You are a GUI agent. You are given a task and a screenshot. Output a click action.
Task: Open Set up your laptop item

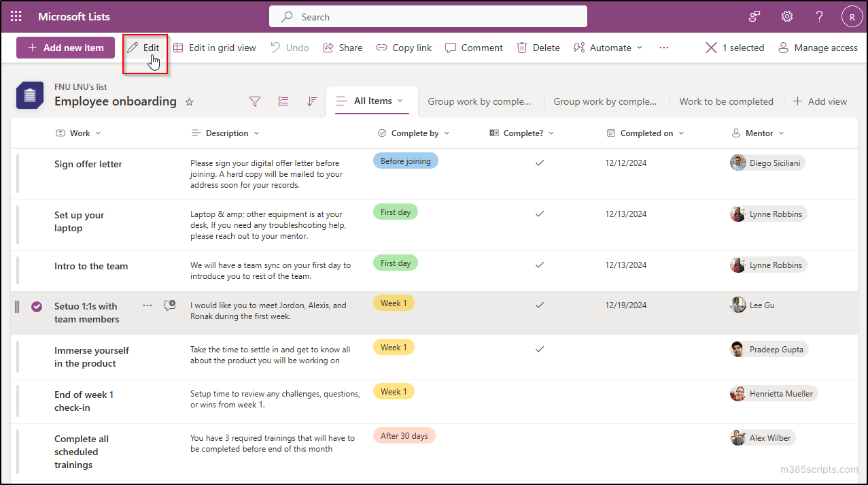tap(79, 222)
